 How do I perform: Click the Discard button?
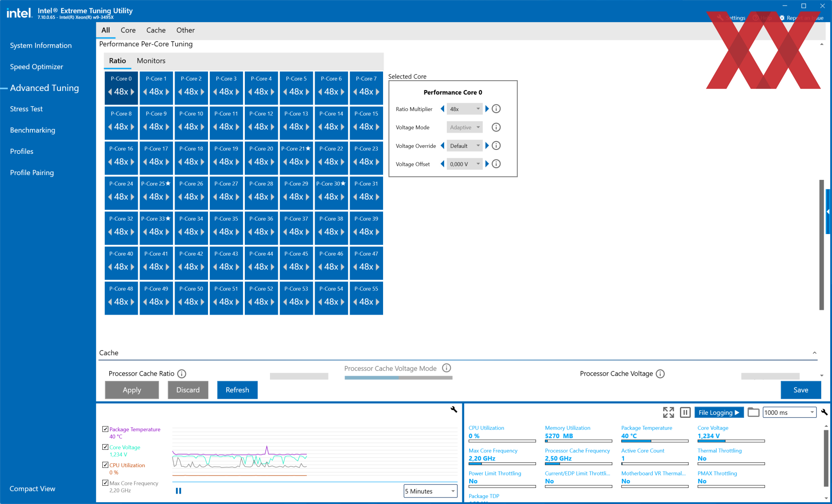pyautogui.click(x=188, y=390)
